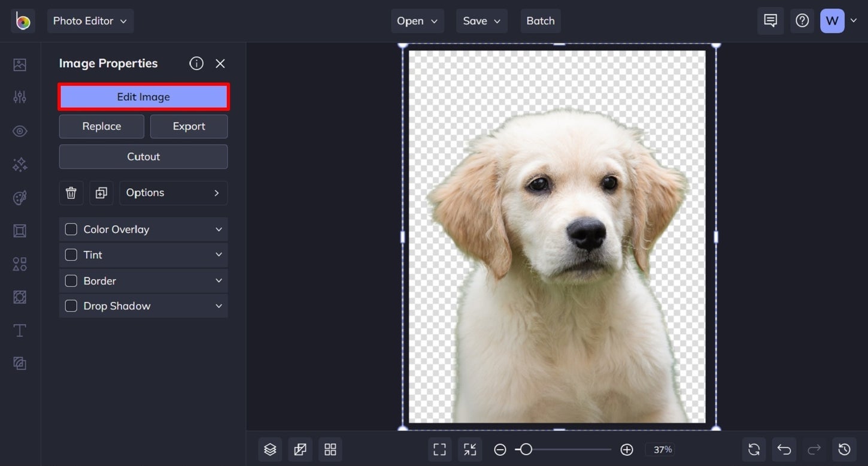Viewport: 868px width, 466px height.
Task: Open the Frames panel icon
Action: pos(19,231)
